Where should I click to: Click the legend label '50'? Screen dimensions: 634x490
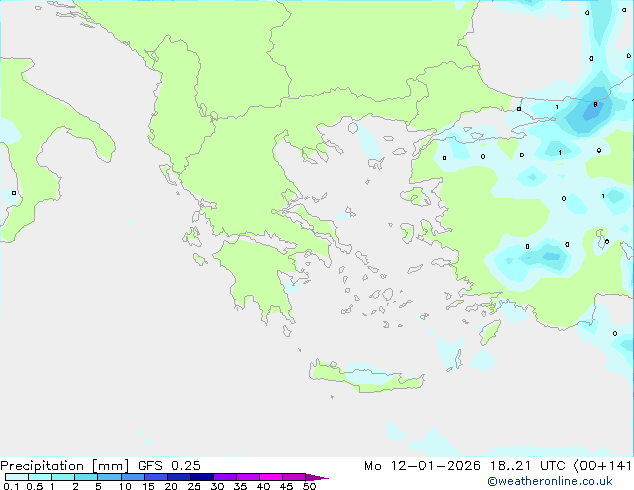click(x=309, y=486)
